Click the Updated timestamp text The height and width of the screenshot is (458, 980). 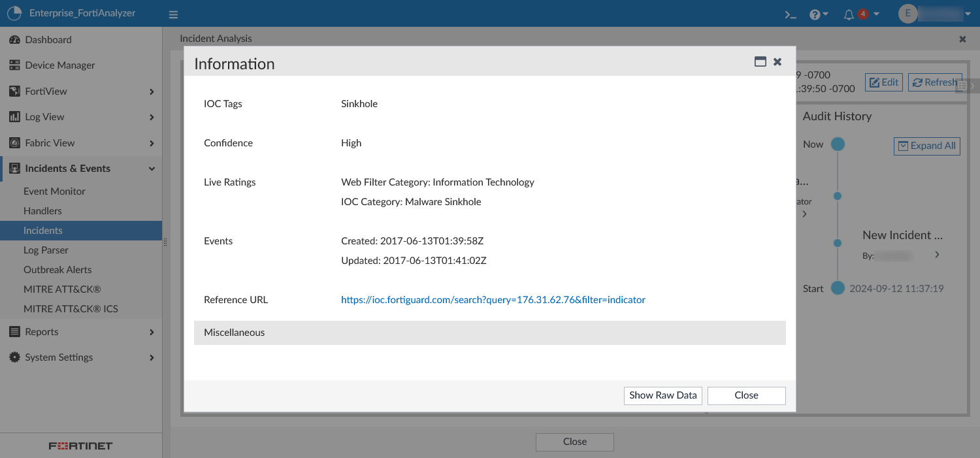(x=414, y=261)
